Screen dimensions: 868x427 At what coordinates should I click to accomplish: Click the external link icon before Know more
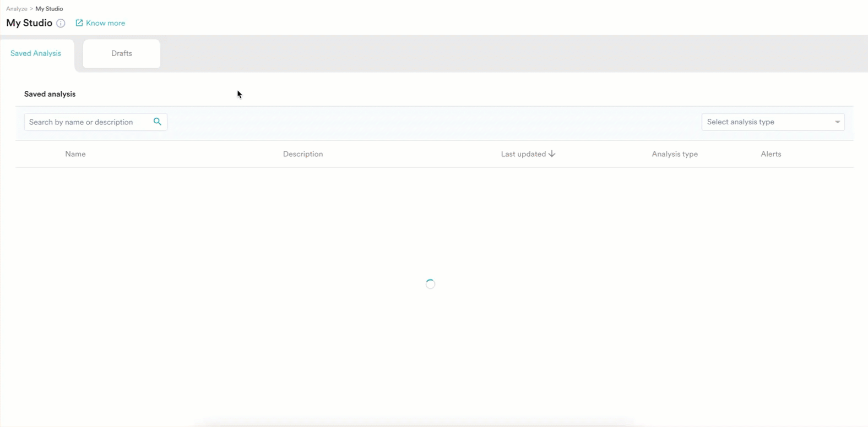pyautogui.click(x=79, y=23)
